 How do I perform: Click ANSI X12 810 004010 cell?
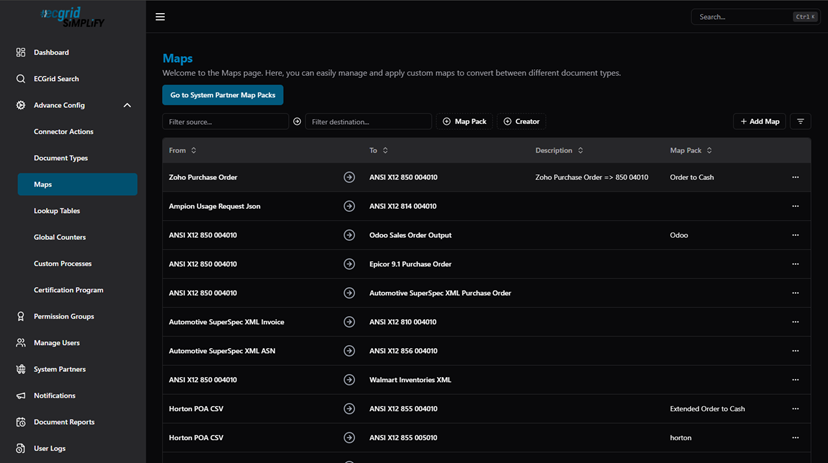click(403, 322)
